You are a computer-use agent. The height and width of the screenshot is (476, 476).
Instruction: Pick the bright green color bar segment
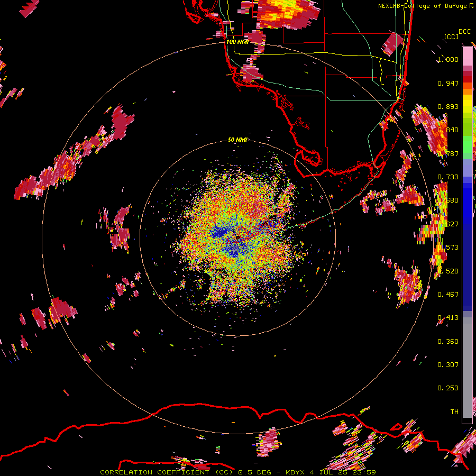pyautogui.click(x=467, y=144)
